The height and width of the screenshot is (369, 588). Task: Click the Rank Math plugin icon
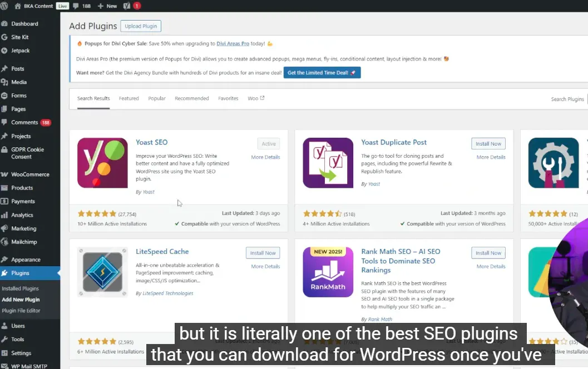tap(328, 272)
